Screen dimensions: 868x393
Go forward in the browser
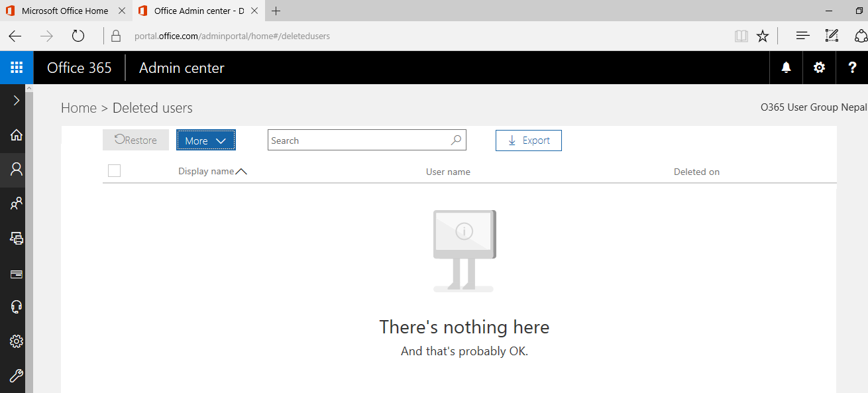point(46,36)
